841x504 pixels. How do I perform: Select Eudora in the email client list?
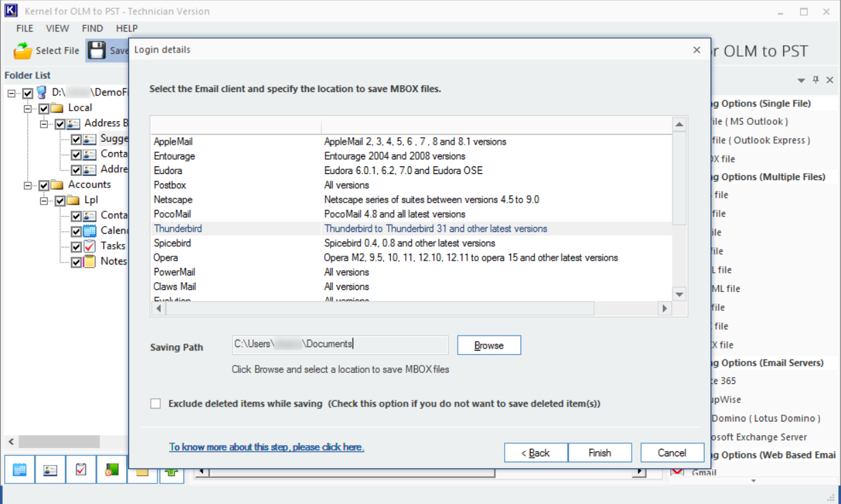(x=411, y=171)
